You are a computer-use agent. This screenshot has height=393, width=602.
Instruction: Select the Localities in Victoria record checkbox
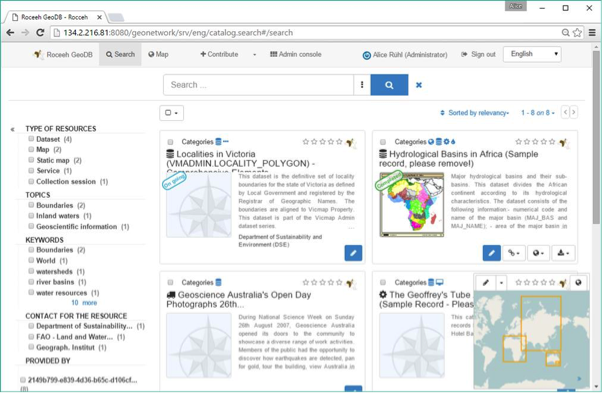click(170, 142)
